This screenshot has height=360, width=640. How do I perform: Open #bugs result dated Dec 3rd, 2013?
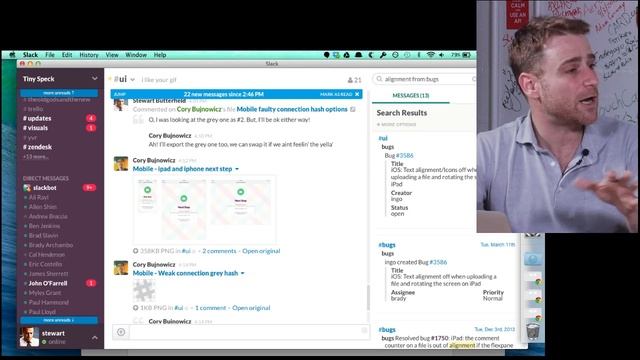coord(387,329)
